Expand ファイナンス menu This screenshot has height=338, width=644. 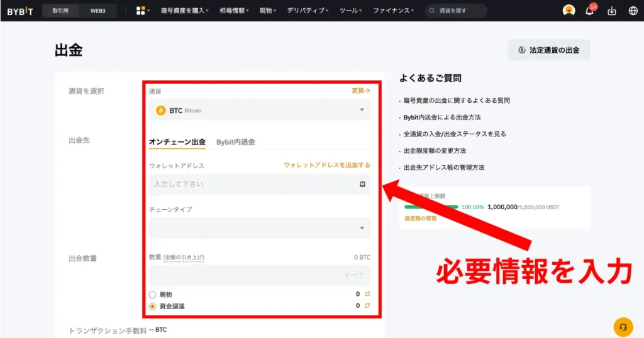pyautogui.click(x=394, y=11)
